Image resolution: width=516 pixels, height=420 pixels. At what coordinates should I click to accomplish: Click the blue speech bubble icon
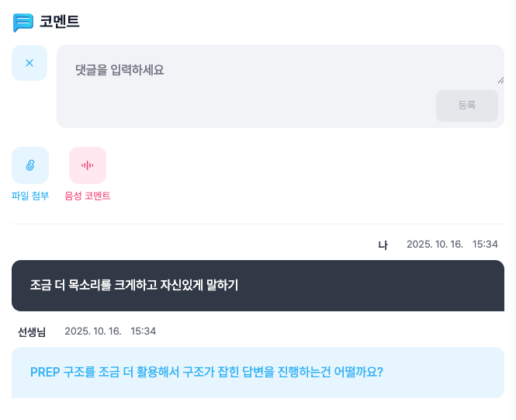tap(23, 23)
